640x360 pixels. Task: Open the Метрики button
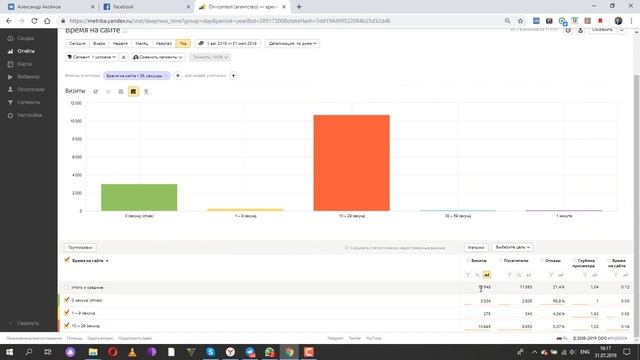tap(476, 247)
